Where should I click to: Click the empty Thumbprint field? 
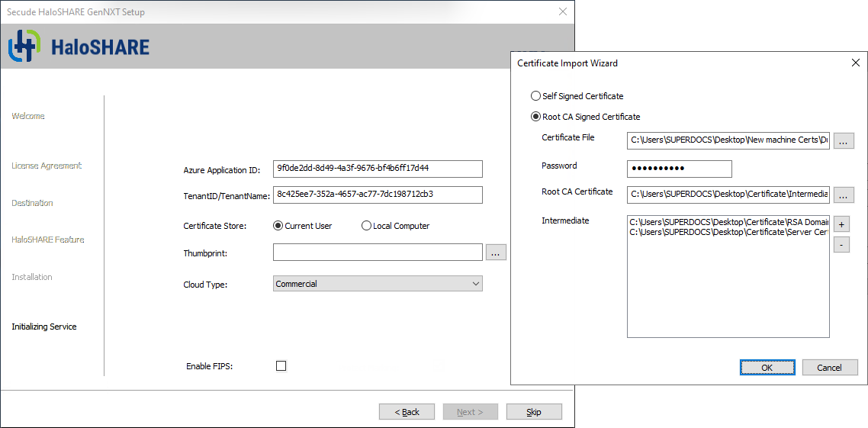(x=378, y=253)
